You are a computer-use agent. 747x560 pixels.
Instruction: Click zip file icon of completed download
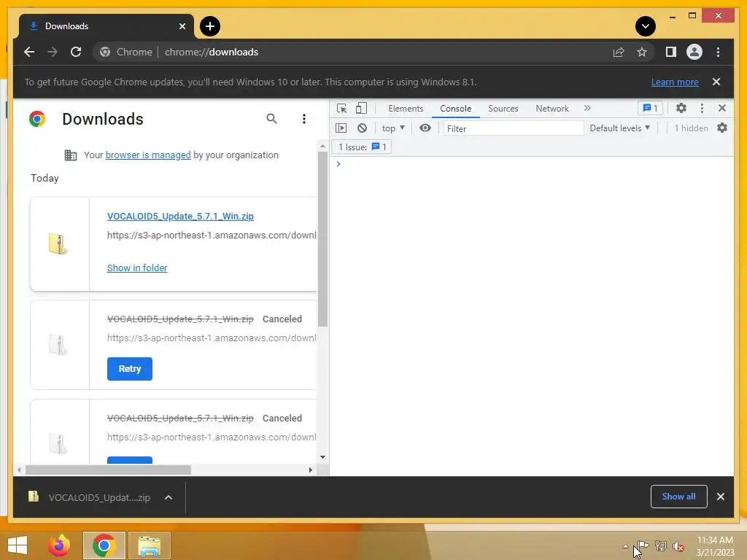pyautogui.click(x=58, y=244)
